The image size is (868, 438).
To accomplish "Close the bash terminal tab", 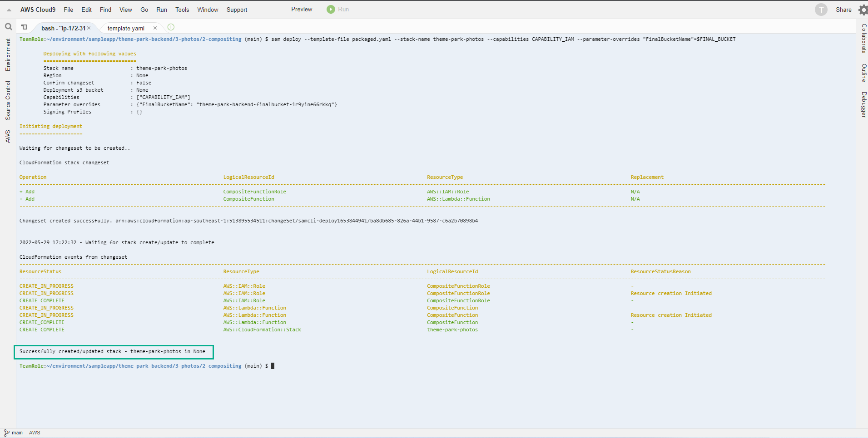I will pos(89,28).
